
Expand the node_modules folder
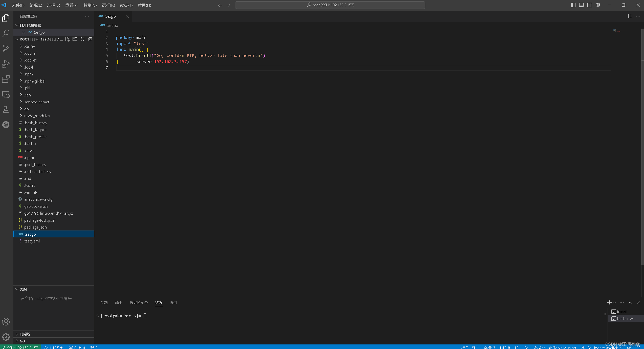(37, 116)
